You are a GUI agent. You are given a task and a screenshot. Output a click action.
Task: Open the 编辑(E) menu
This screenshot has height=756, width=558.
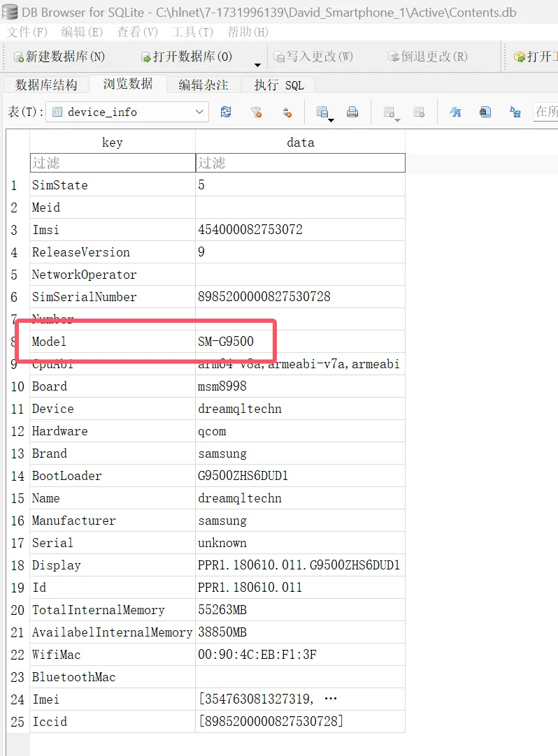click(x=82, y=32)
